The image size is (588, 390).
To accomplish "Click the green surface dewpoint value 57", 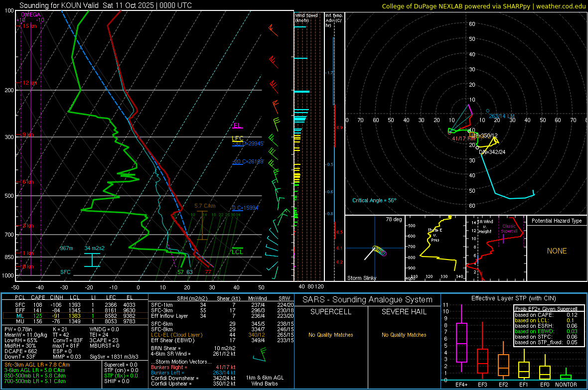I will tap(180, 272).
